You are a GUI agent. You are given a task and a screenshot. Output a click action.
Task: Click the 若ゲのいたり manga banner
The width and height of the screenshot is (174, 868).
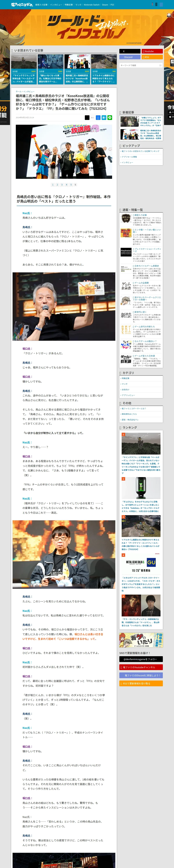(x=141, y=640)
